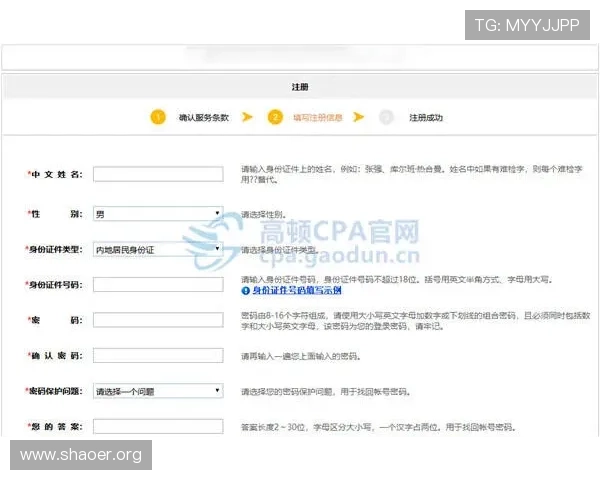Click the 填写注册信息 step label

[x=318, y=118]
